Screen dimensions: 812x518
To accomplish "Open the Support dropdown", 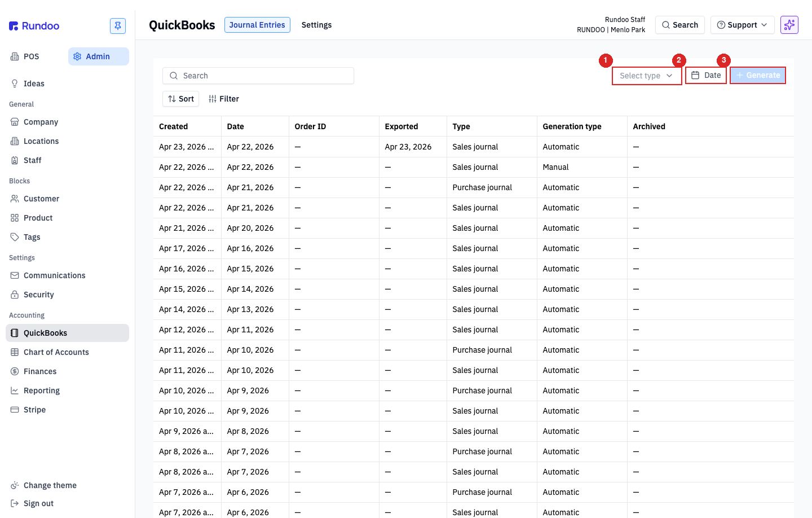I will [x=742, y=25].
